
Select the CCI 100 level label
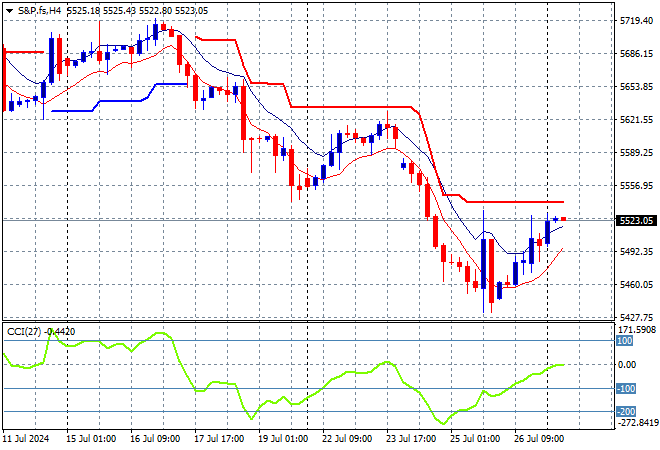click(625, 341)
